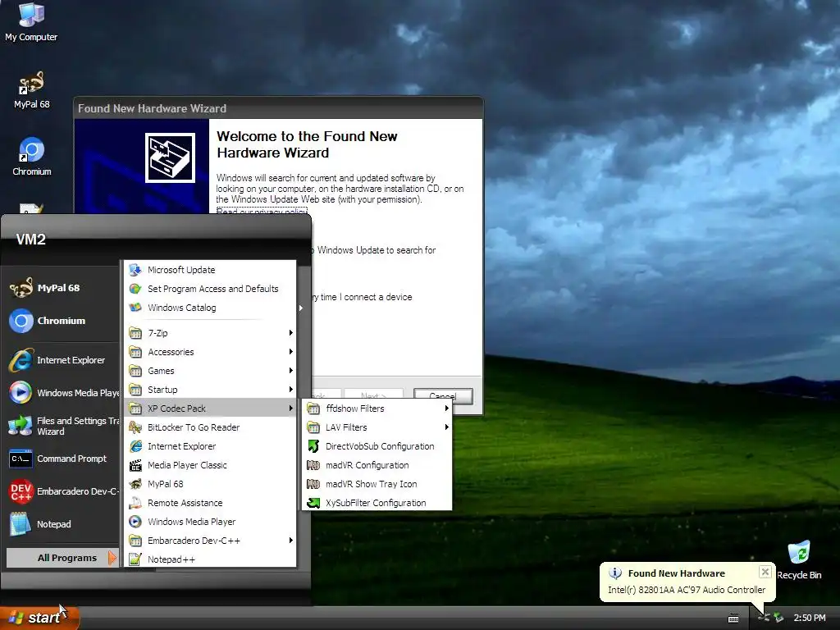
Task: Click the Found New Hardware balloon text
Action: tap(687, 590)
